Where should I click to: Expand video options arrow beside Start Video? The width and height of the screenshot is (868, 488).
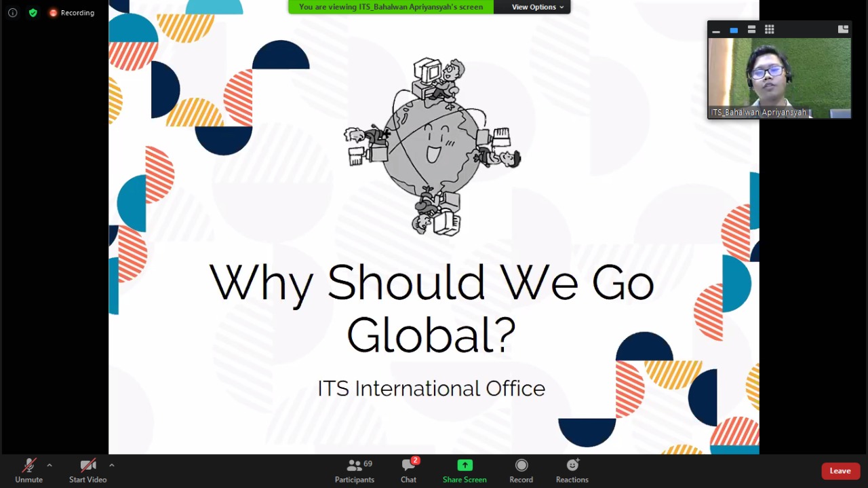coord(111,465)
